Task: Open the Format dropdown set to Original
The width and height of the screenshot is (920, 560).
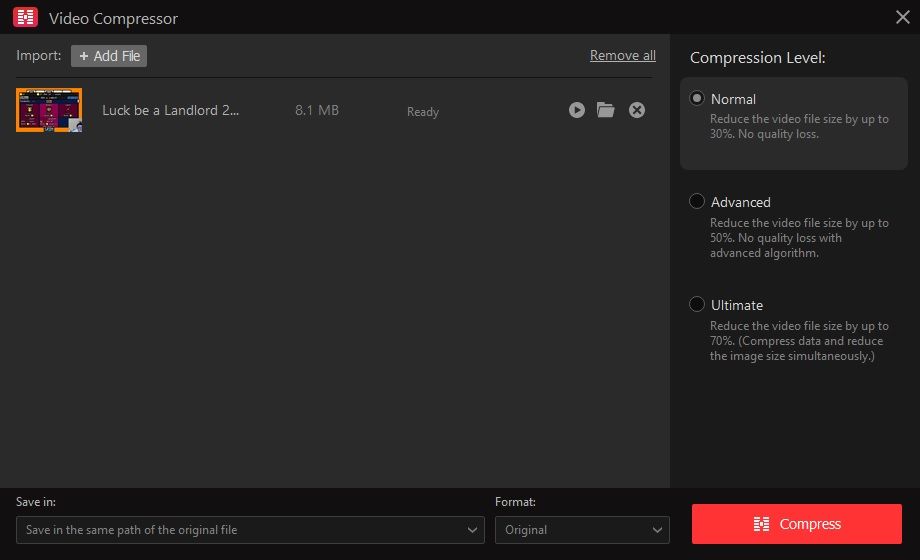Action: click(582, 530)
